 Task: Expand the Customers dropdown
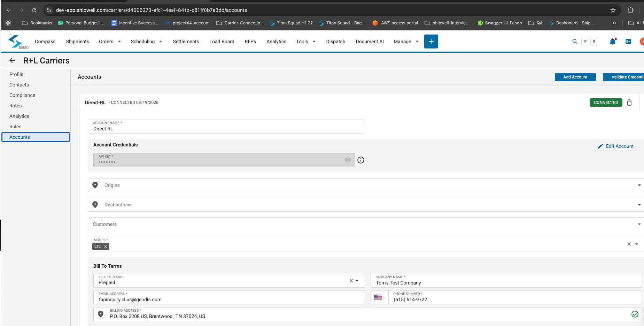click(x=639, y=224)
